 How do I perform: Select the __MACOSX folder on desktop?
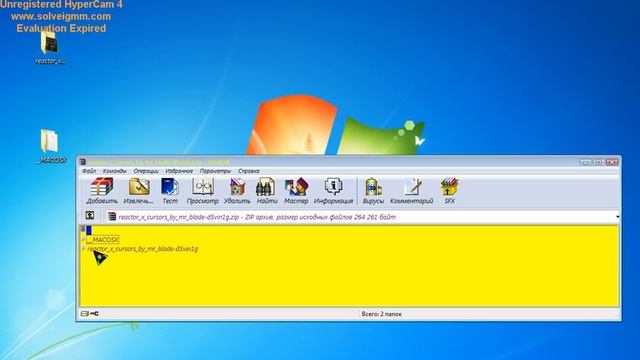tap(49, 141)
